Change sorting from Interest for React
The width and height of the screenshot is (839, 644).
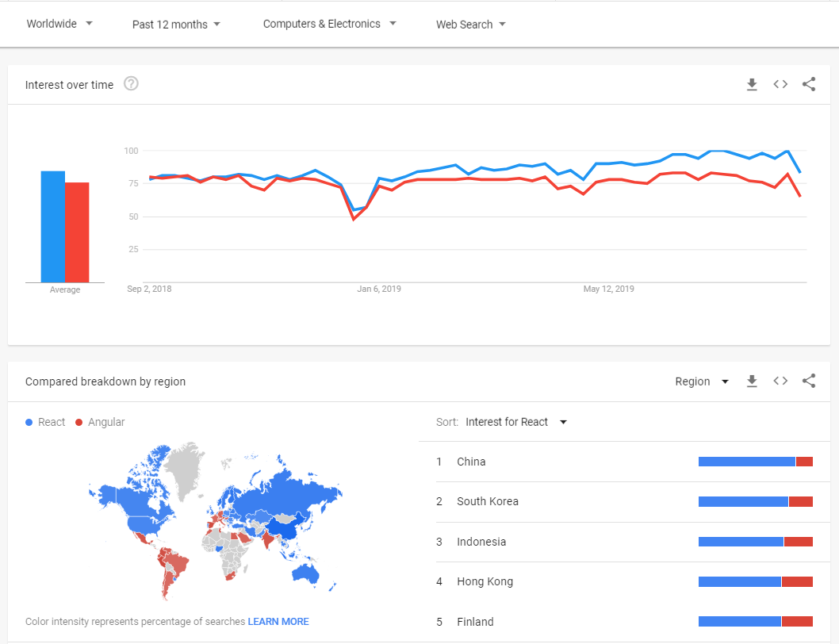coord(516,422)
